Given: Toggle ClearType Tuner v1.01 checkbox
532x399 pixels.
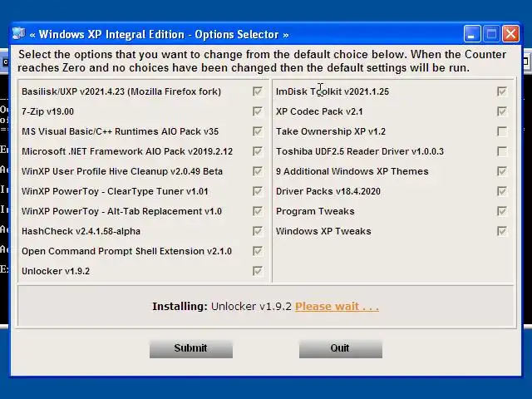Looking at the screenshot, I should pyautogui.click(x=258, y=191).
